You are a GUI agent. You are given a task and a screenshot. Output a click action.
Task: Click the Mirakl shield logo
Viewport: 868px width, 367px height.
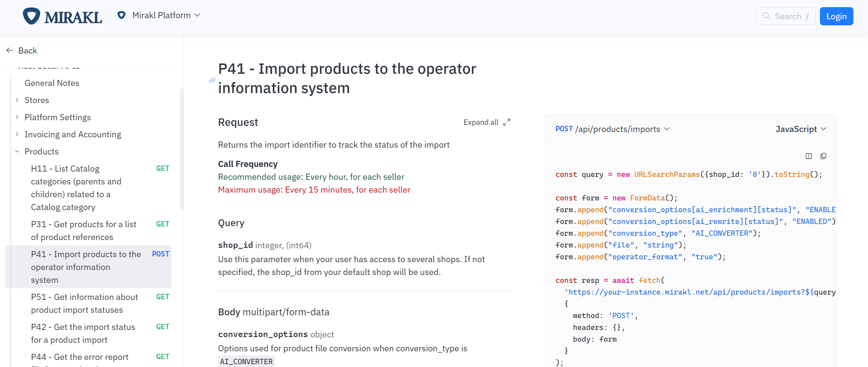tap(31, 16)
